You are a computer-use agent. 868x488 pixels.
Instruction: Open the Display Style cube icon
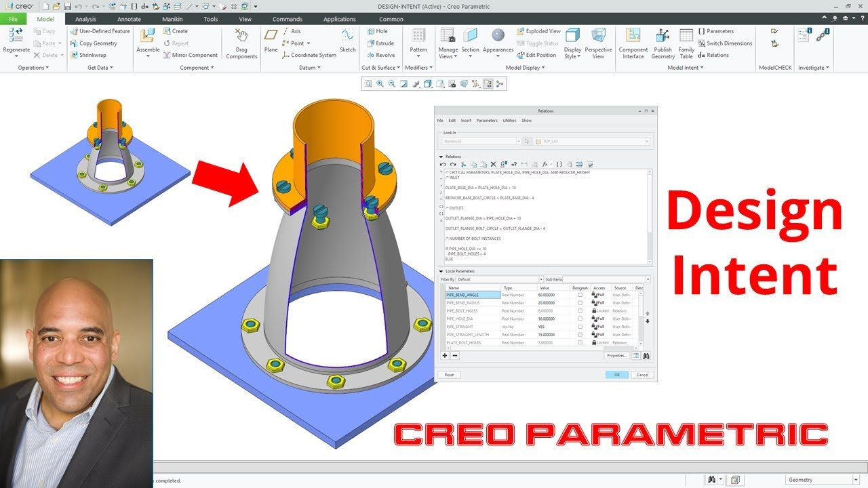572,35
